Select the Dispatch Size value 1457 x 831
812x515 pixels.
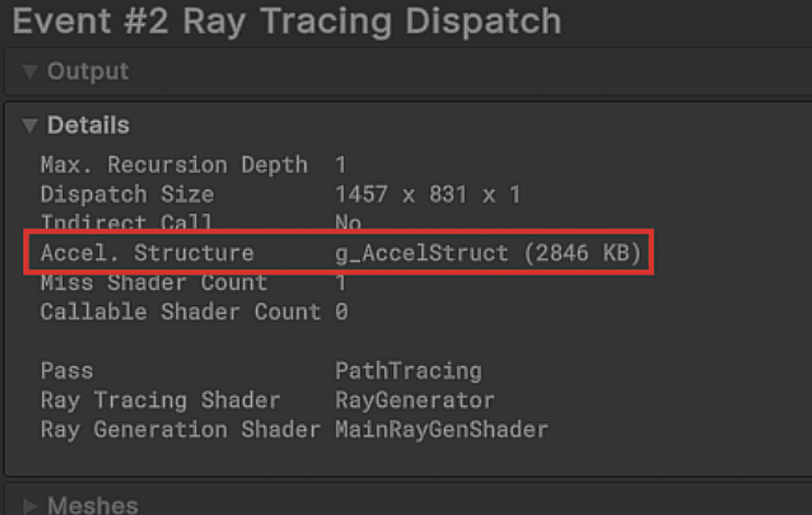pos(426,193)
